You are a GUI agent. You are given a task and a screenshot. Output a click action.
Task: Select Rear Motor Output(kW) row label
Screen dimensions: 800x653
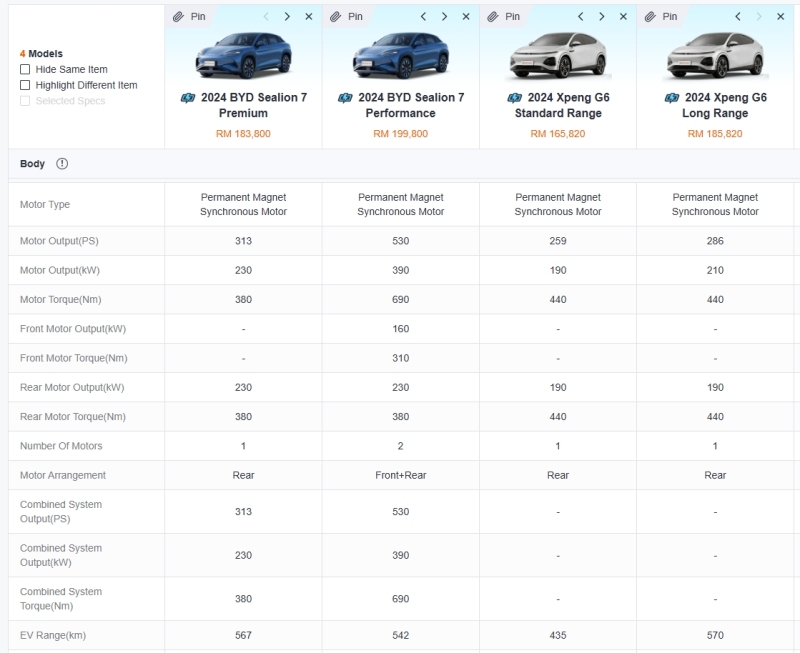point(72,388)
